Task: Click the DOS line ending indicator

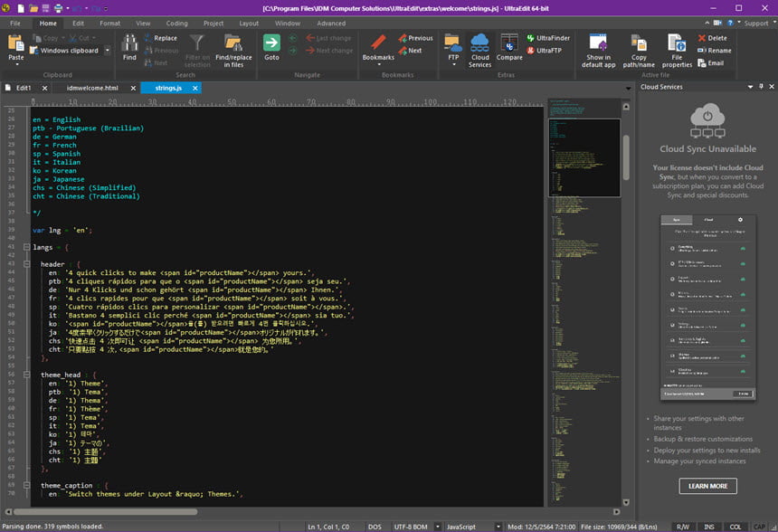Action: pos(375,527)
